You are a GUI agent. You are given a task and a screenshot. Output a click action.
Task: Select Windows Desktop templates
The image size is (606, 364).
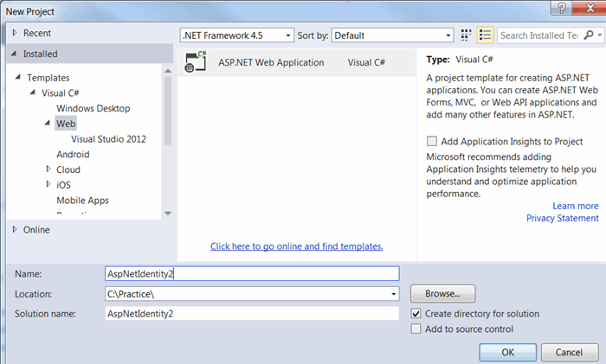pyautogui.click(x=93, y=108)
